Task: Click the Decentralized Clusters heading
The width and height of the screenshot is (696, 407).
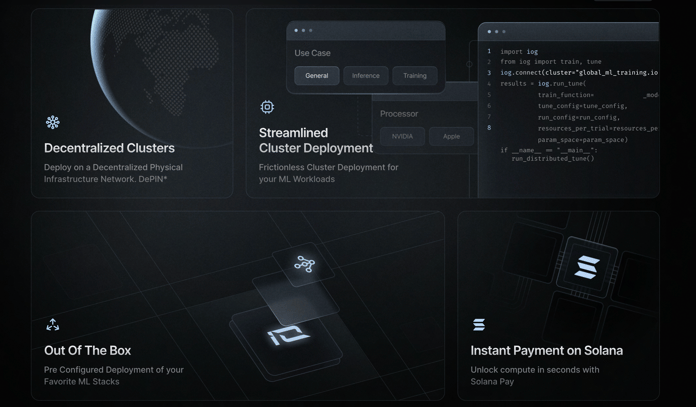Action: (x=109, y=148)
